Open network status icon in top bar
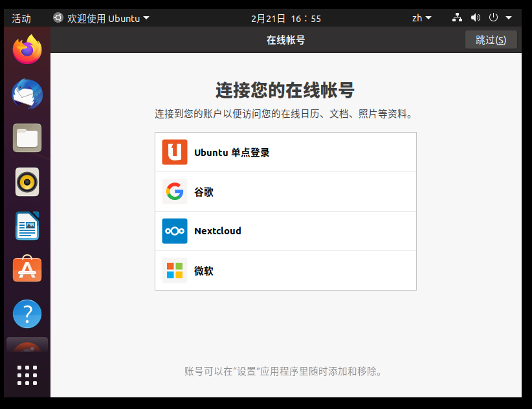Screen dimensions: 532x409 pos(457,17)
